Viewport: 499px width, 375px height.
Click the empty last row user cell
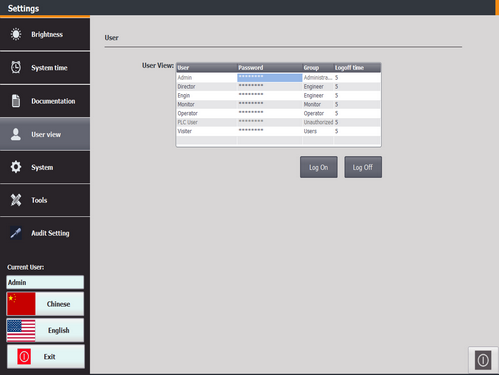tap(207, 140)
